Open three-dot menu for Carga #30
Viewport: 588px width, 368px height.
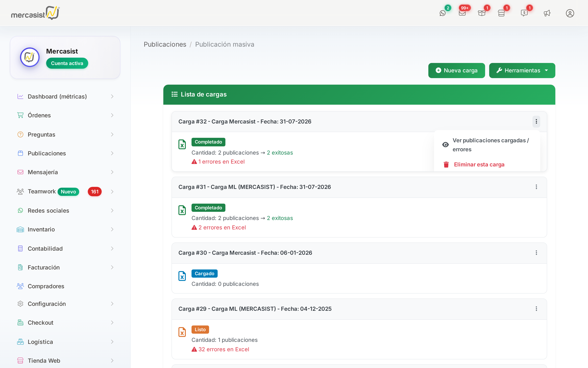(536, 253)
